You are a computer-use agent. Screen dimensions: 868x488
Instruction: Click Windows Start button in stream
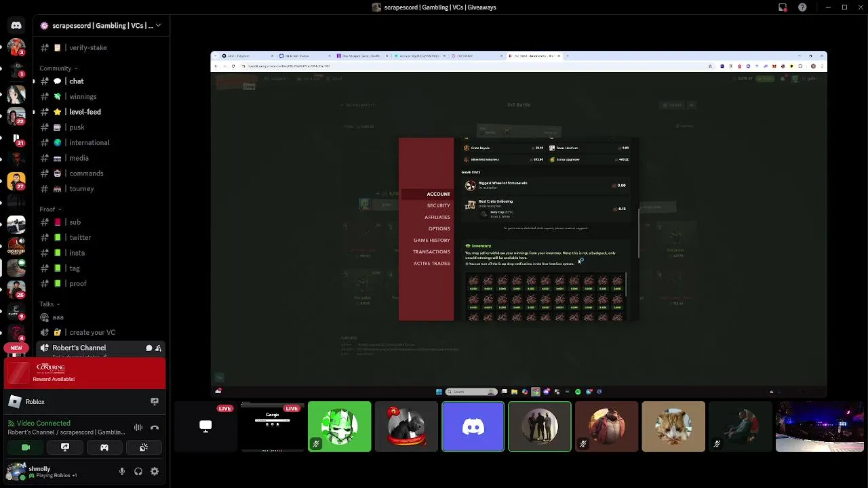click(439, 392)
